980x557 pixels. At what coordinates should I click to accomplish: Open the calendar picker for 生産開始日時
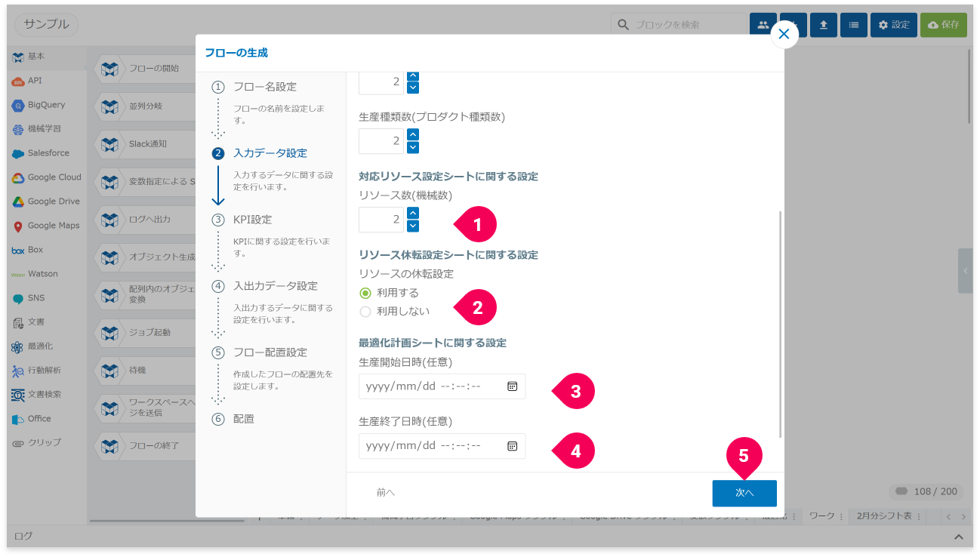pos(512,386)
